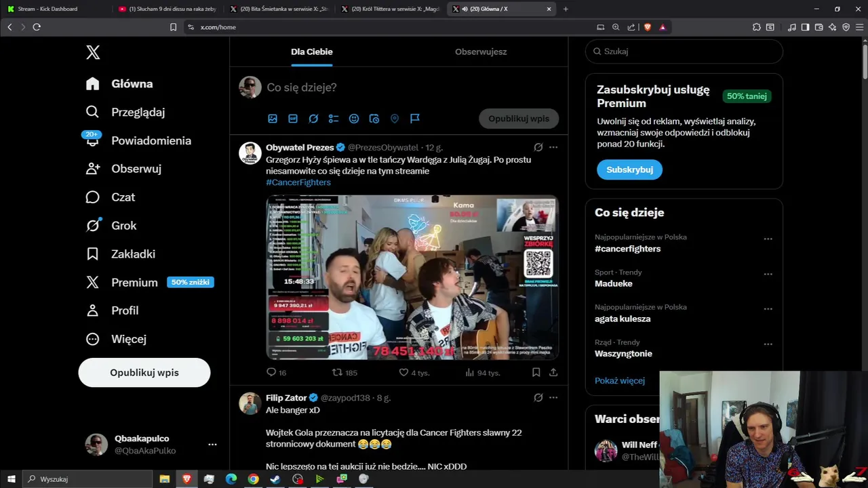Open Powiadomienia notifications
Image resolution: width=868 pixels, height=488 pixels.
tap(138, 140)
